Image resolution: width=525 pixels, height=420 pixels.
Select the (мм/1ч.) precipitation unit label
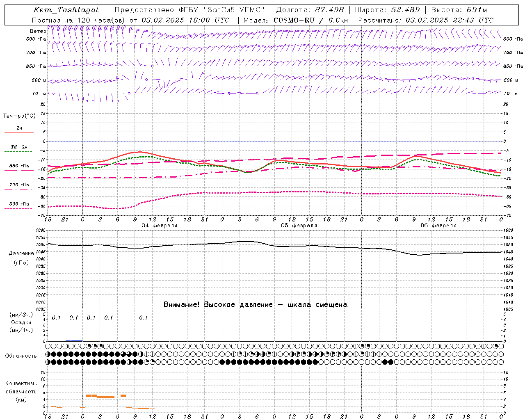(21, 330)
